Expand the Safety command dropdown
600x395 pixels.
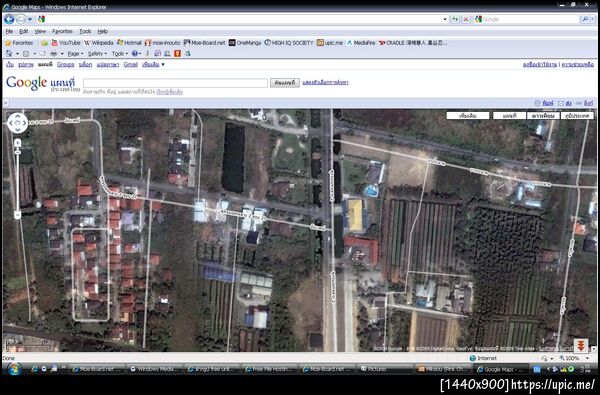point(97,54)
